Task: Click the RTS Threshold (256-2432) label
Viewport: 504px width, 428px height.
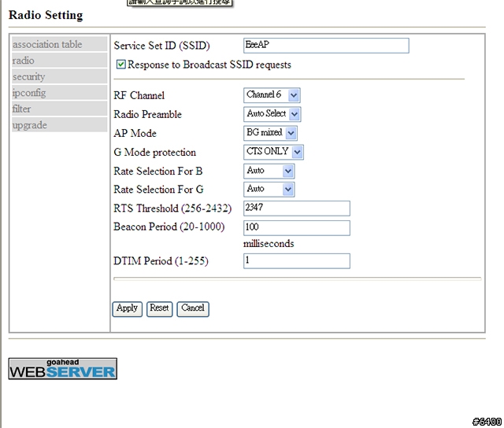Action: pos(172,208)
